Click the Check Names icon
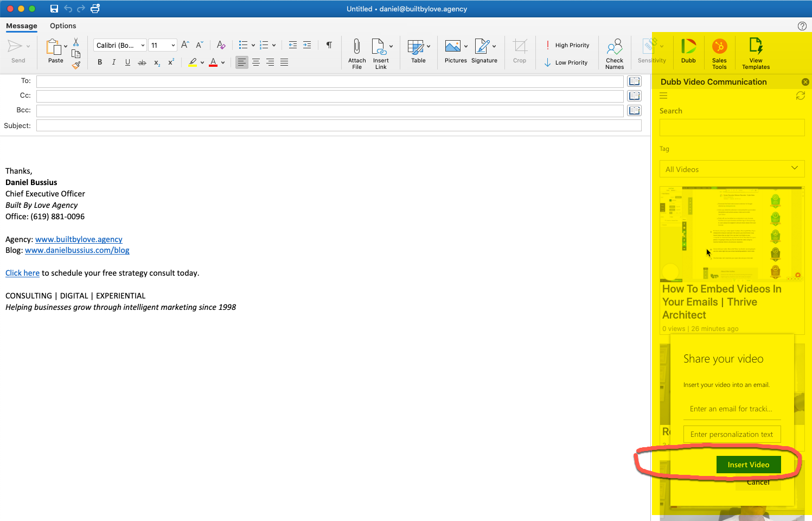 [x=614, y=47]
